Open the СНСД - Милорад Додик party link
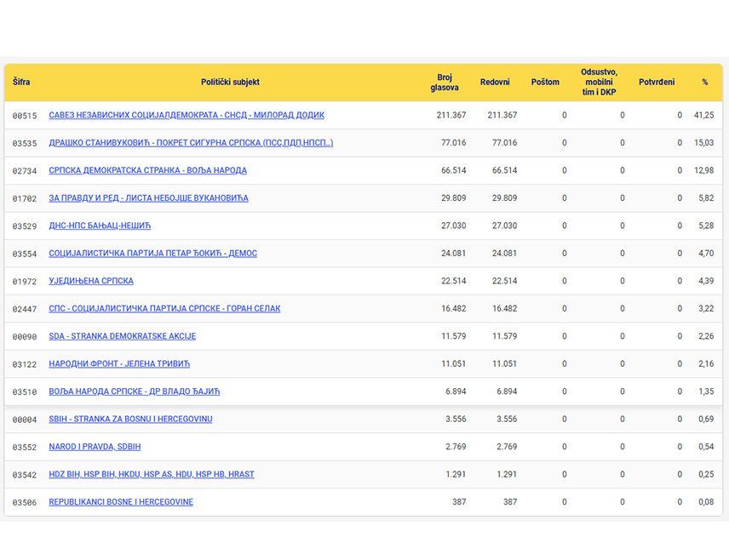 pos(187,115)
